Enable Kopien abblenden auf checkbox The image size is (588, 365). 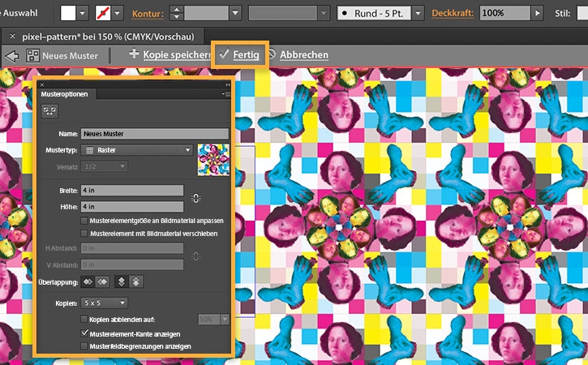coord(84,320)
